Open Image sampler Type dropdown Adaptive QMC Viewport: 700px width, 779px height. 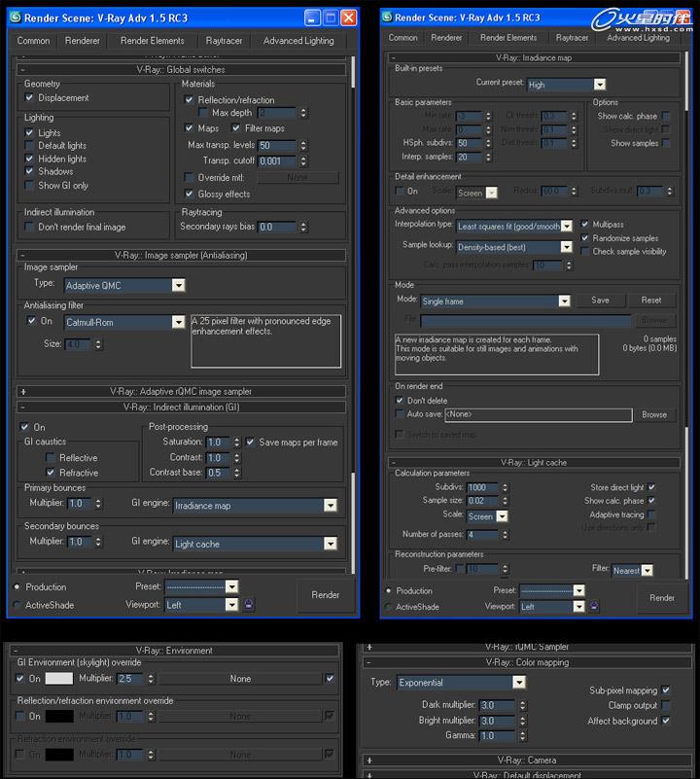pyautogui.click(x=124, y=285)
